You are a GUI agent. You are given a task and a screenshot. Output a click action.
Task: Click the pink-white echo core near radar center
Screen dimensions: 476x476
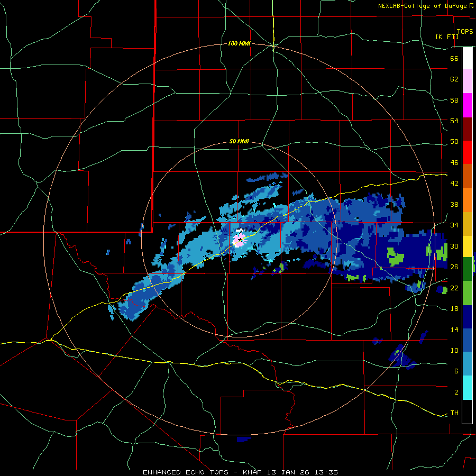(240, 240)
